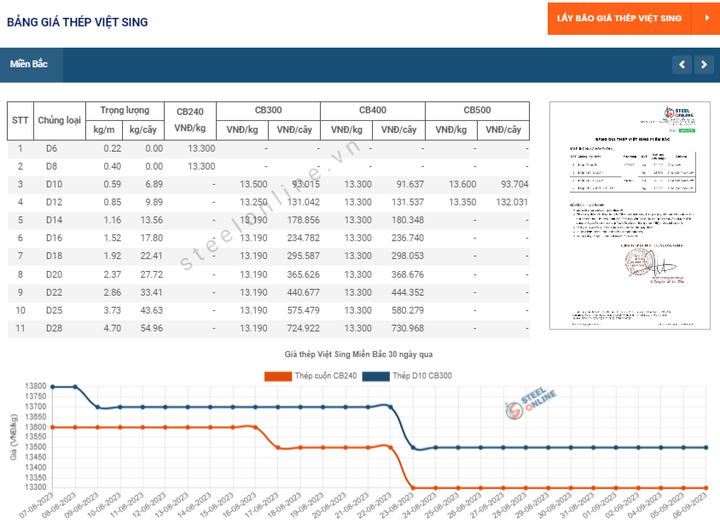720x525 pixels.
Task: Click the 13300 y-axis label
Action: (x=35, y=488)
